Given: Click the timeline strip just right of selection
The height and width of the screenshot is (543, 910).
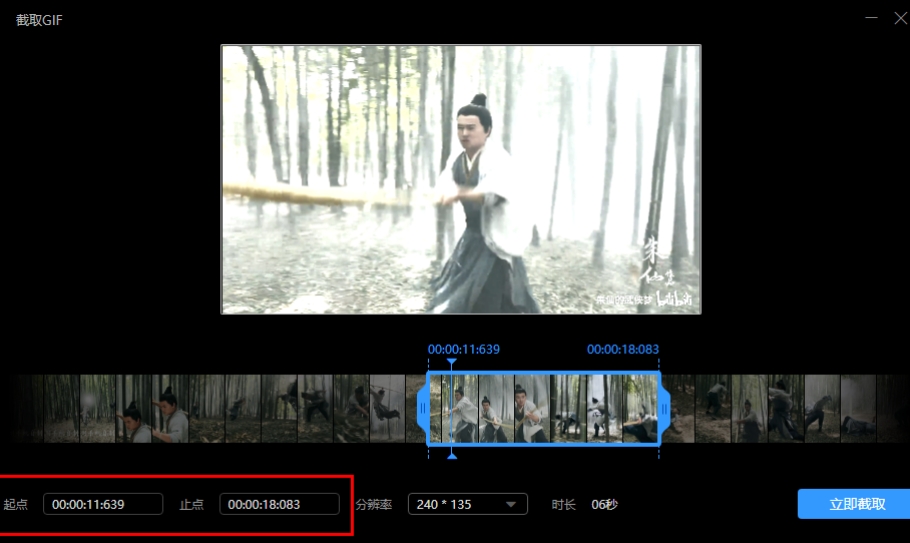Looking at the screenshot, I should click(x=692, y=408).
